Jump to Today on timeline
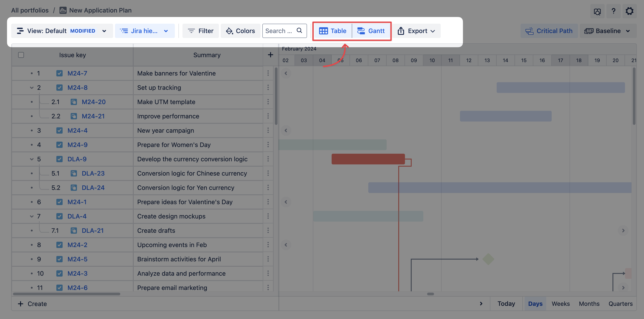 506,304
